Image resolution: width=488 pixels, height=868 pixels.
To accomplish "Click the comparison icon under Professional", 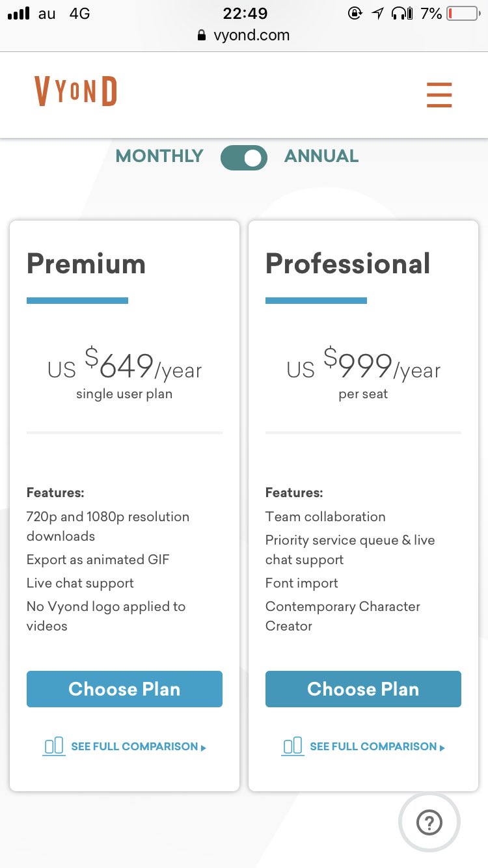I will [x=293, y=746].
